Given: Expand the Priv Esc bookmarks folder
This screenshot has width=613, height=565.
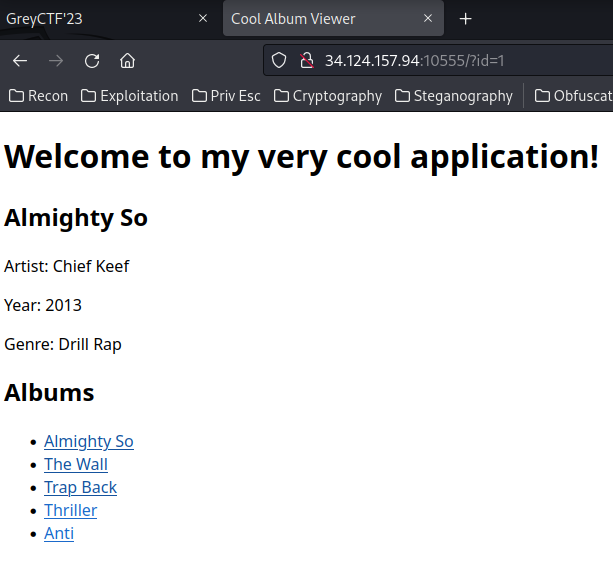Looking at the screenshot, I should pyautogui.click(x=226, y=96).
